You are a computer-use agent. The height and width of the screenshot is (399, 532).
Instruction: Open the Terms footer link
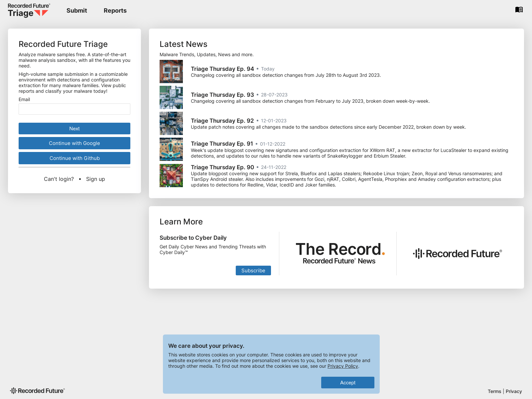494,391
